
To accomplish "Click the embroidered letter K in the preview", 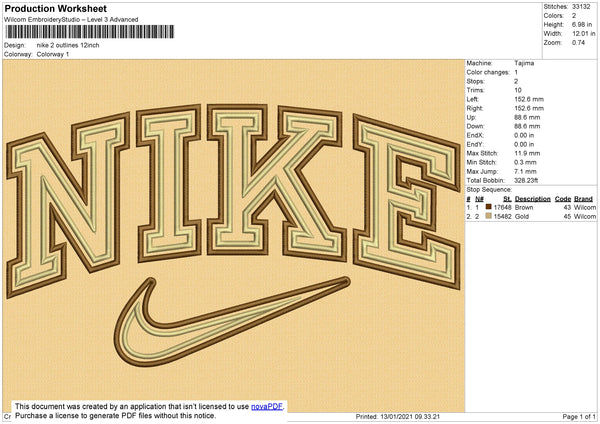I will [x=276, y=182].
